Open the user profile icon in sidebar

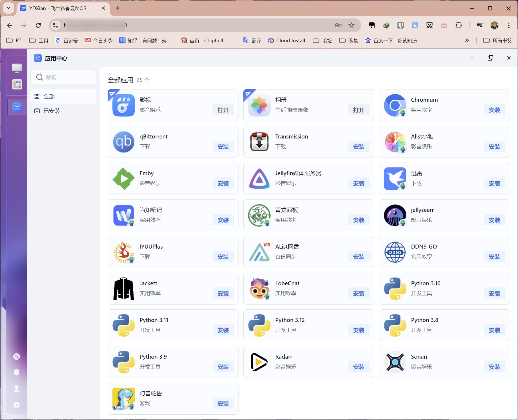click(17, 389)
